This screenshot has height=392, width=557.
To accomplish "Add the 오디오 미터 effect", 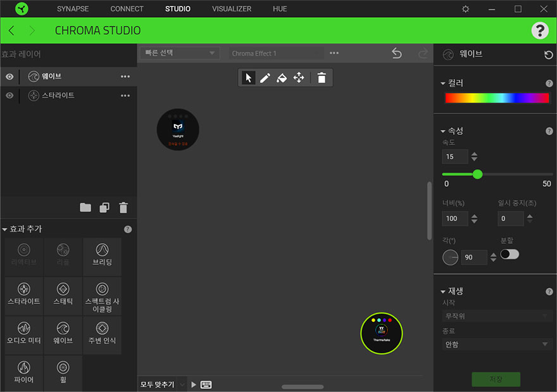I will click(24, 335).
